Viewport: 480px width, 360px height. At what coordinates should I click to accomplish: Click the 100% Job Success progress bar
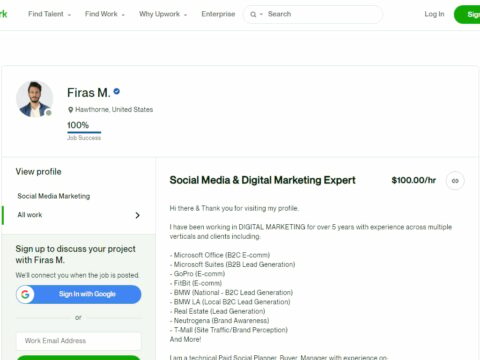click(x=84, y=132)
